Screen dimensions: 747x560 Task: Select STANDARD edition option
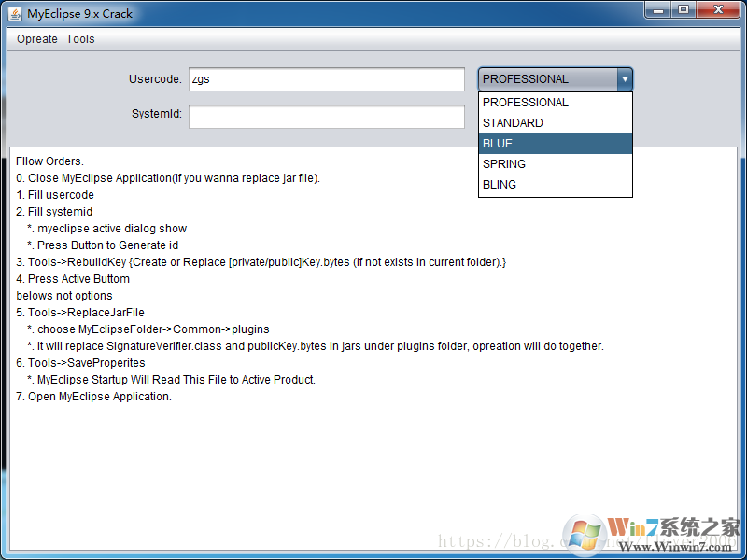tap(556, 123)
